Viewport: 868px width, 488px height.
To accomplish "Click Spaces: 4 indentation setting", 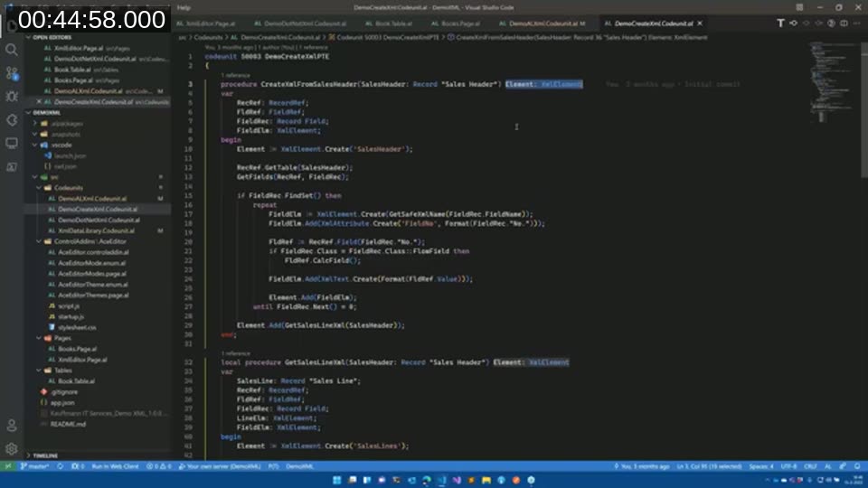I will (761, 466).
